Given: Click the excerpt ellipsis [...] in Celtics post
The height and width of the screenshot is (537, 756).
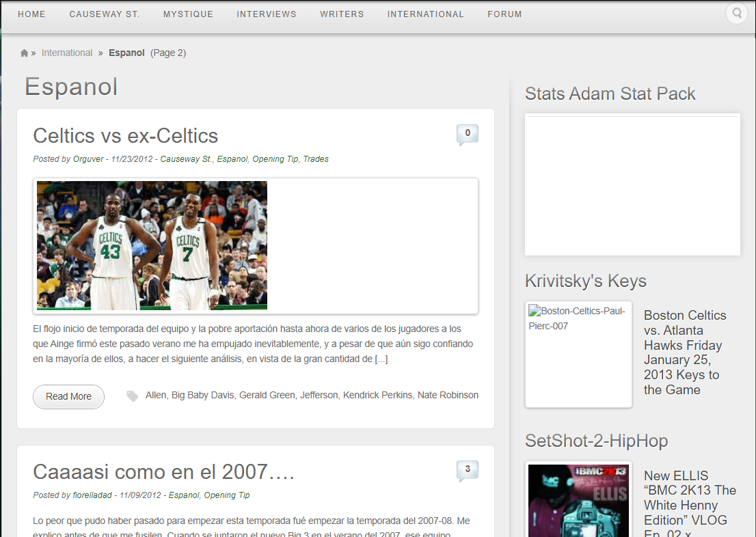Looking at the screenshot, I should pyautogui.click(x=381, y=359).
